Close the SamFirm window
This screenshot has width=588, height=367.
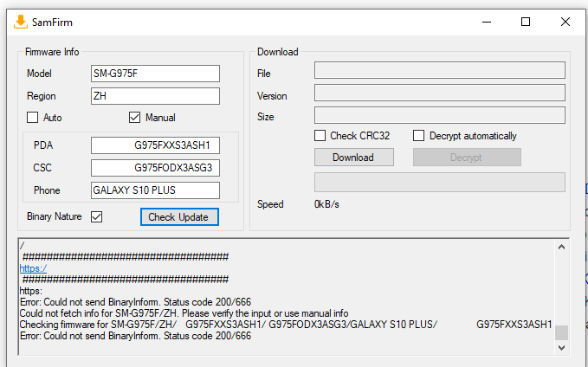pos(565,23)
